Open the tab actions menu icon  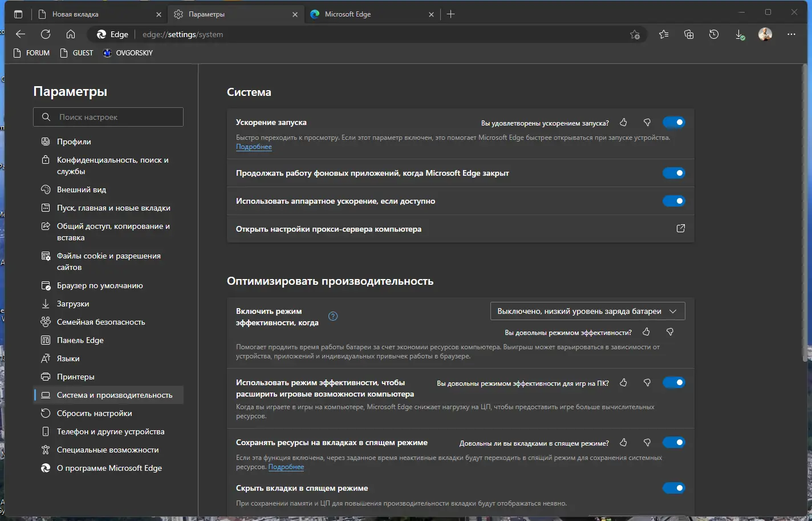coord(18,14)
